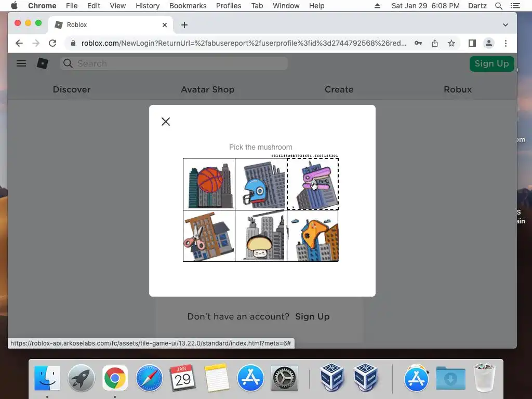The height and width of the screenshot is (399, 532).
Task: Open Launchpad from the Dock
Action: click(x=81, y=378)
